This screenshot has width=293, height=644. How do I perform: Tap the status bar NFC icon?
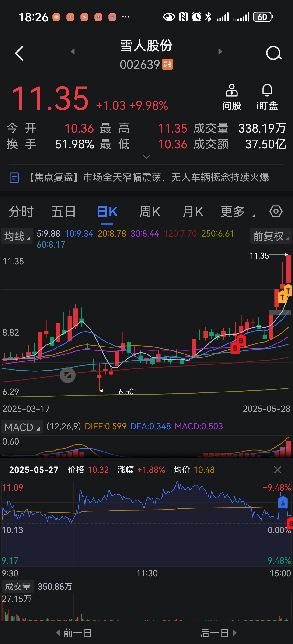[184, 17]
